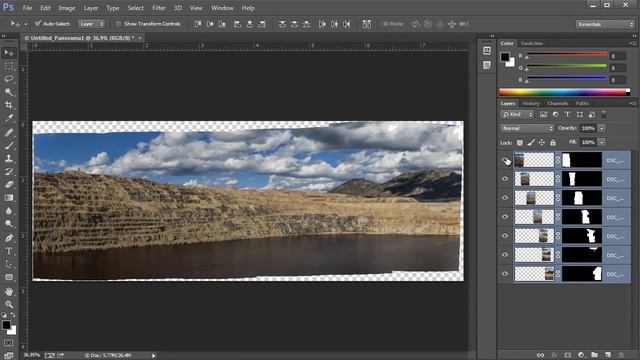
Task: Filter layers by adjustment layers
Action: [x=555, y=115]
